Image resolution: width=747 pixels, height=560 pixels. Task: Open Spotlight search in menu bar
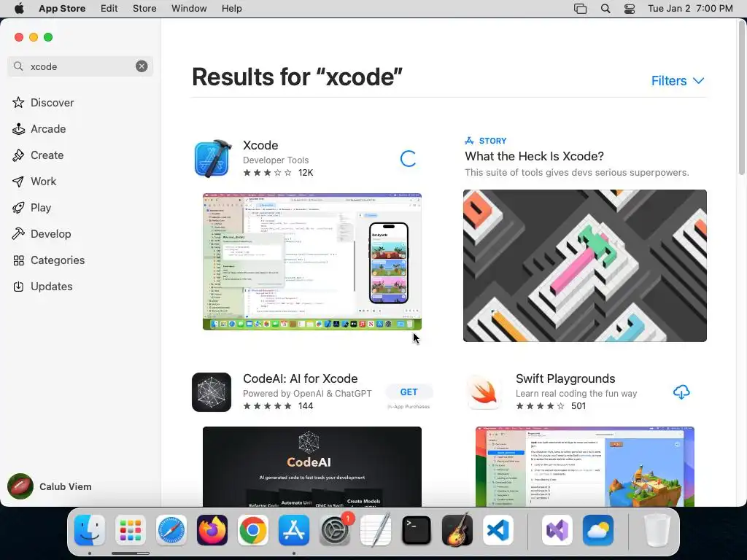(x=605, y=9)
